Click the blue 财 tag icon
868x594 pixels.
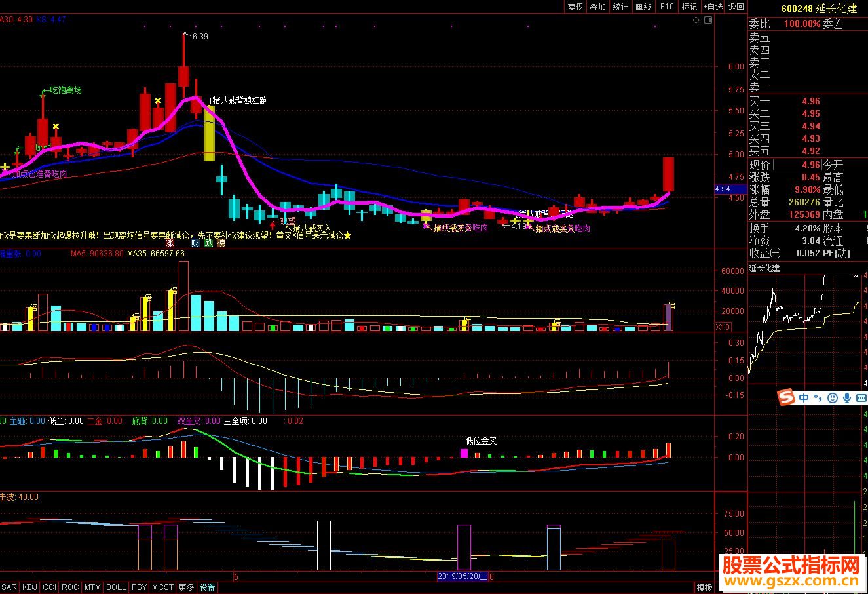(x=195, y=243)
